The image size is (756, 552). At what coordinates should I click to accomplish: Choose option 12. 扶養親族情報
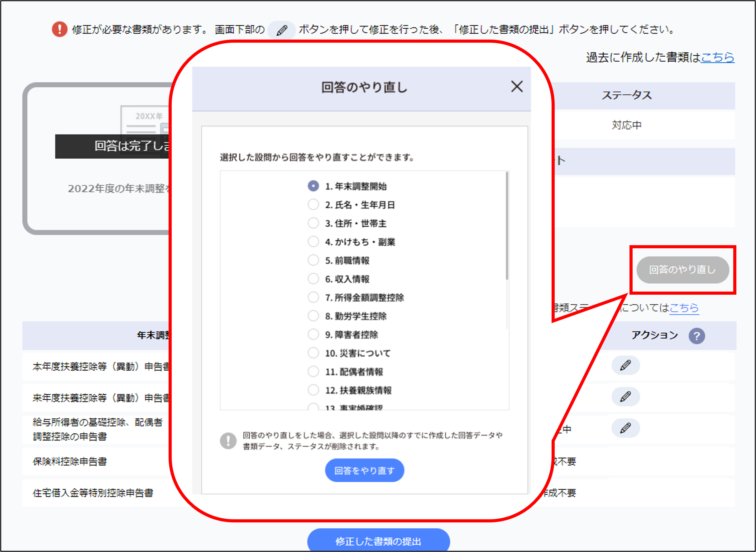click(x=313, y=390)
